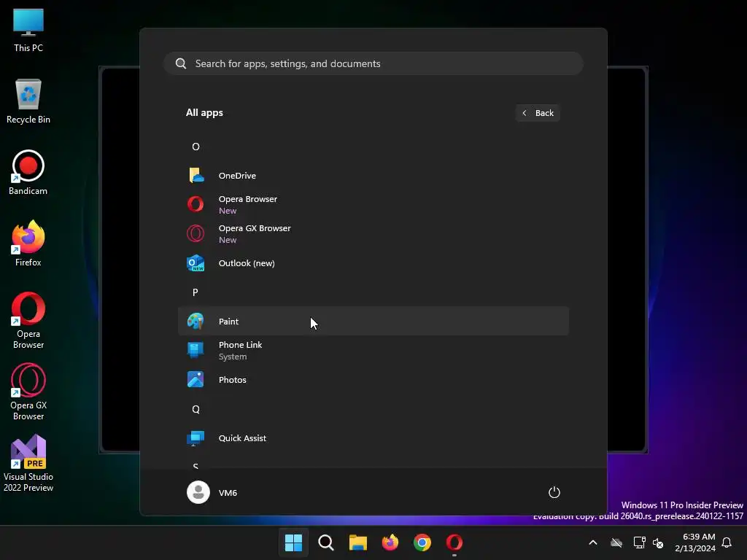Open Quick Assist app
747x560 pixels.
(x=373, y=438)
